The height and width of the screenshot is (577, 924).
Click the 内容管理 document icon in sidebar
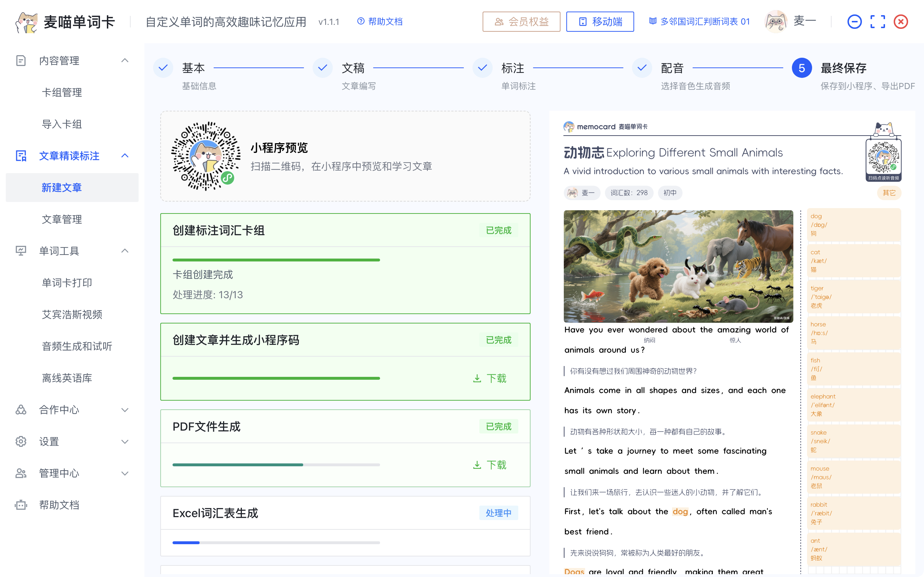tap(21, 61)
